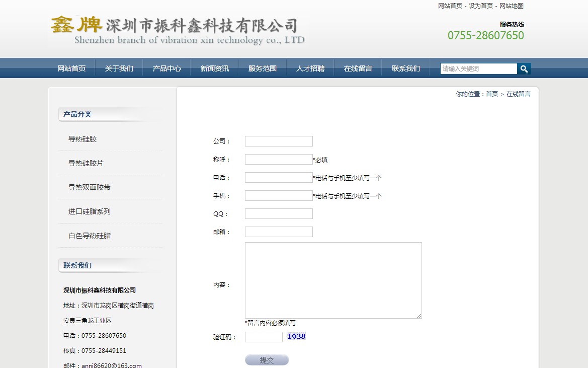This screenshot has width=588, height=368.
Task: Click inside the 内容 message textarea
Action: click(333, 280)
